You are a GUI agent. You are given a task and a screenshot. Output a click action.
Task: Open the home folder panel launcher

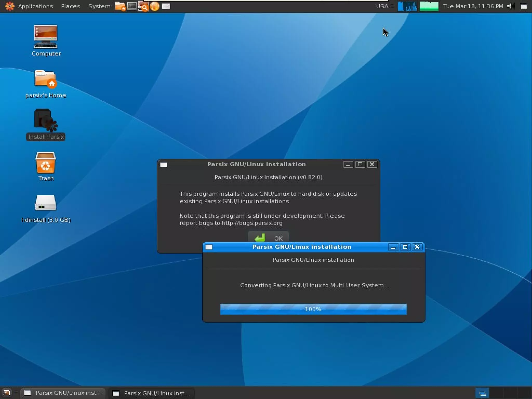pyautogui.click(x=120, y=6)
